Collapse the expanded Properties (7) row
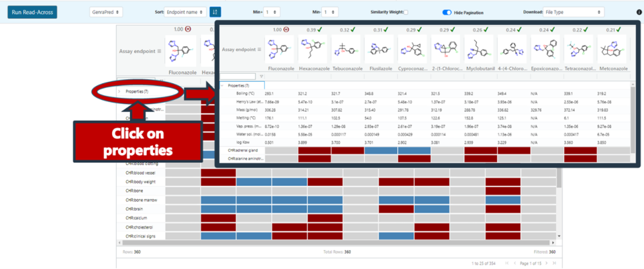 pyautogui.click(x=223, y=86)
